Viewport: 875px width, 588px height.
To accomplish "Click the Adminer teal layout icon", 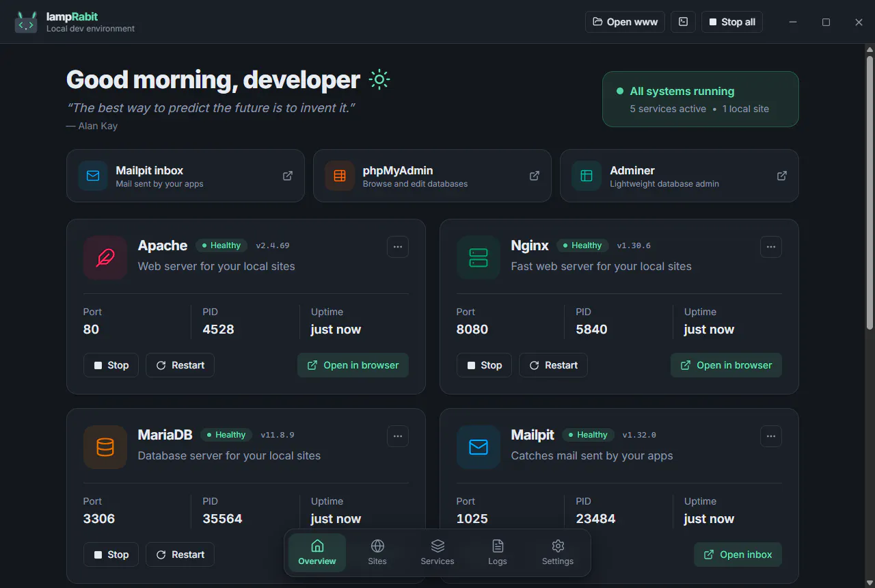I will pos(587,176).
